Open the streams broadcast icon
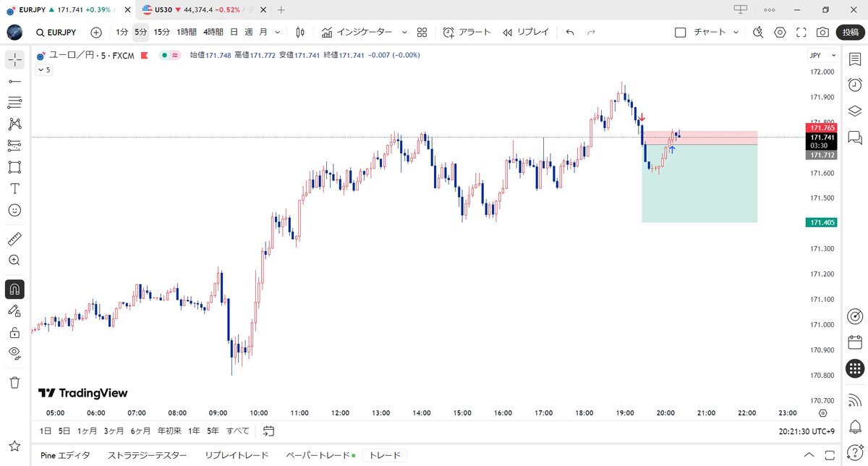 pos(854,400)
